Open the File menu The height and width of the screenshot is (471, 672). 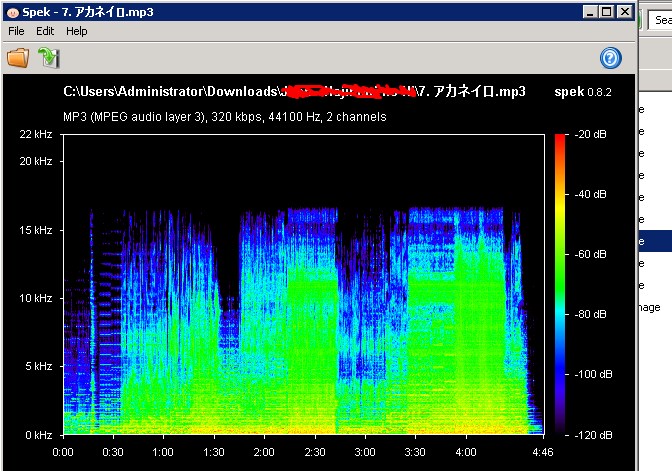(x=16, y=31)
